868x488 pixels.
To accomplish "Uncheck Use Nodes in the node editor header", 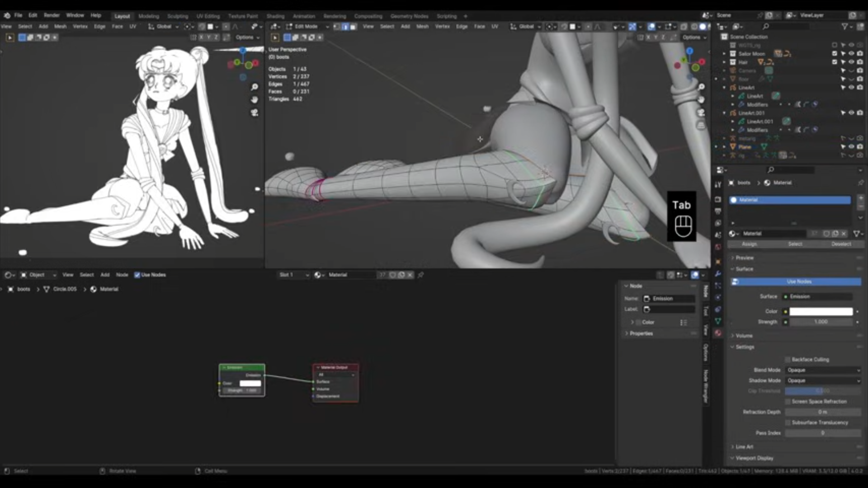I will point(137,275).
